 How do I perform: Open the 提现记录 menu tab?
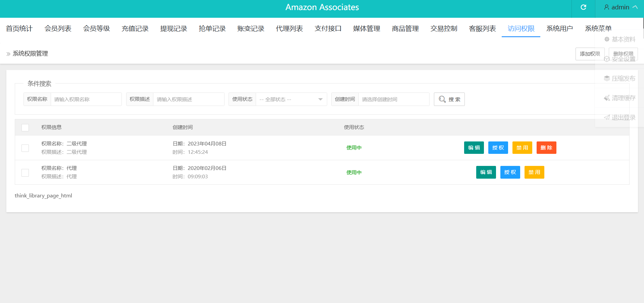pos(174,28)
